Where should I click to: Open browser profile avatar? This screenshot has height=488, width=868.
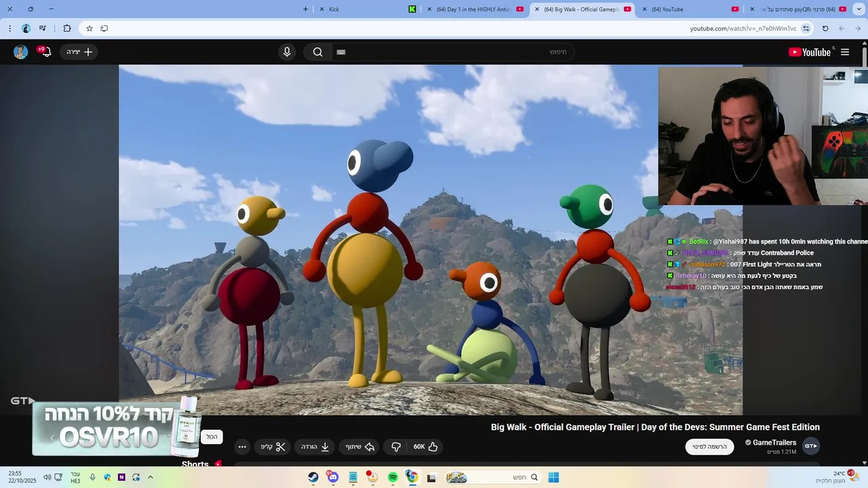26,28
